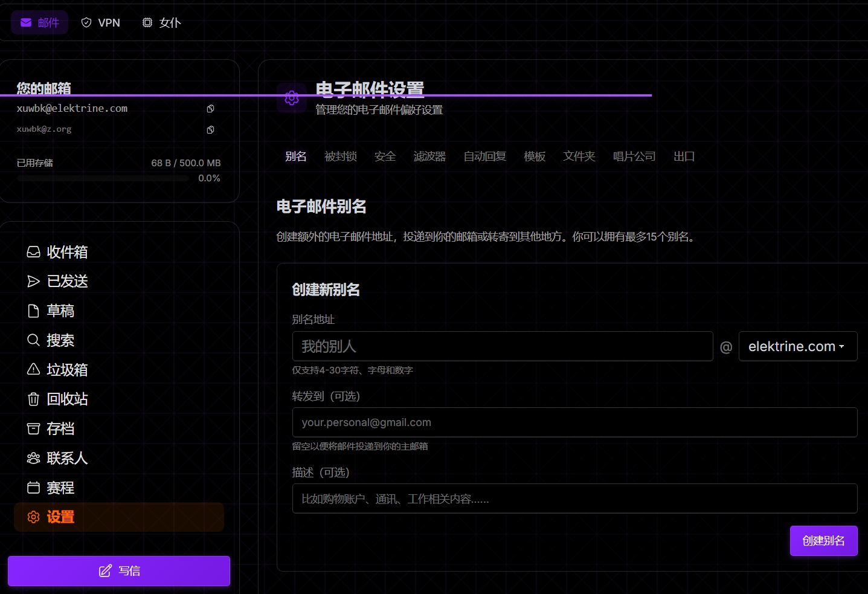Copy the xuwbk@z.org address
The height and width of the screenshot is (594, 868).
point(210,129)
